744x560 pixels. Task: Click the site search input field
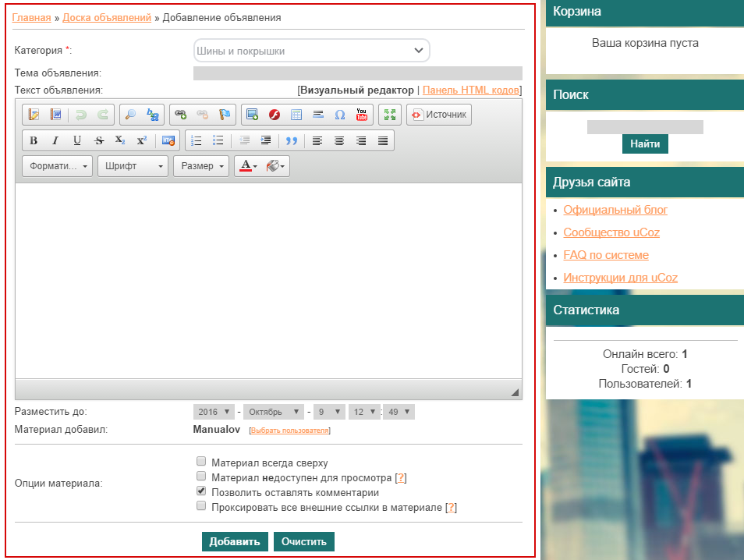(x=645, y=127)
